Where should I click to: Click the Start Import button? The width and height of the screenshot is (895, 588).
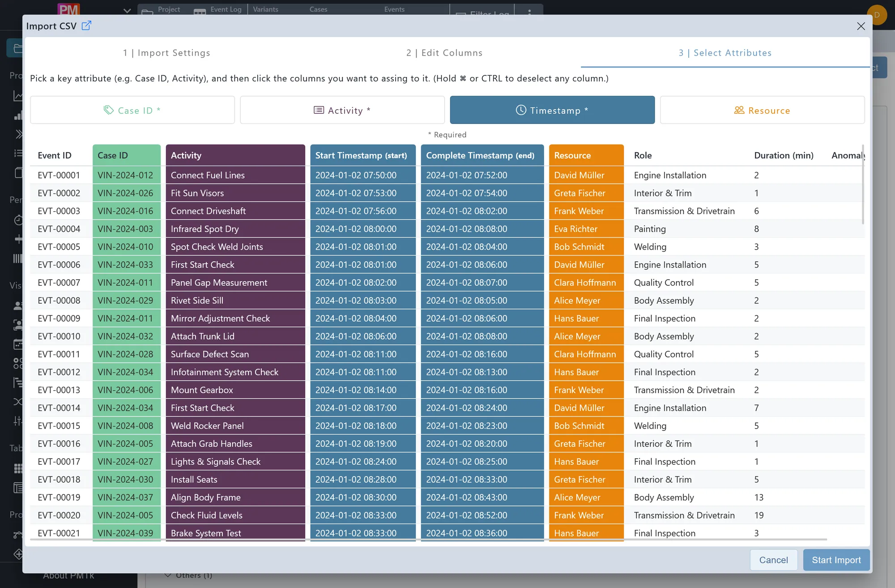coord(836,560)
